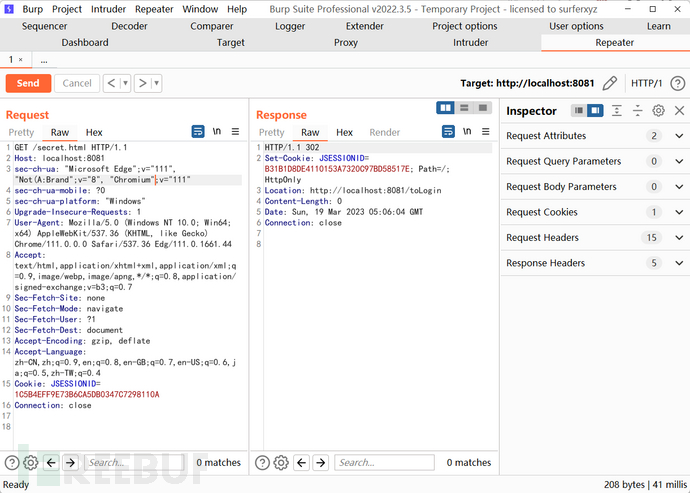Switch Response view to Render
This screenshot has height=493, width=690.
(x=384, y=132)
